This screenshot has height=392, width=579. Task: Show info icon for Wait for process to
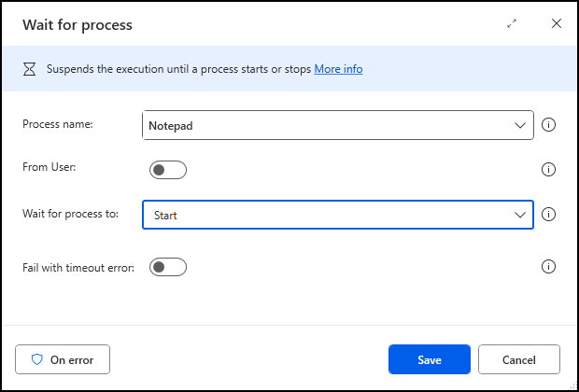[548, 215]
